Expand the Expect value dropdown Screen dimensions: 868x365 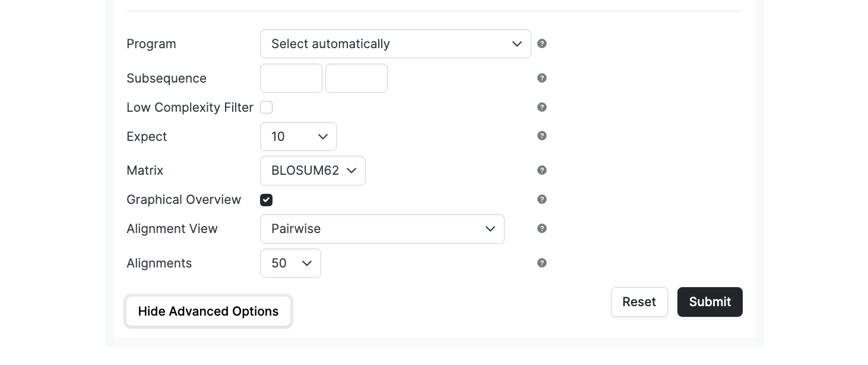tap(299, 137)
